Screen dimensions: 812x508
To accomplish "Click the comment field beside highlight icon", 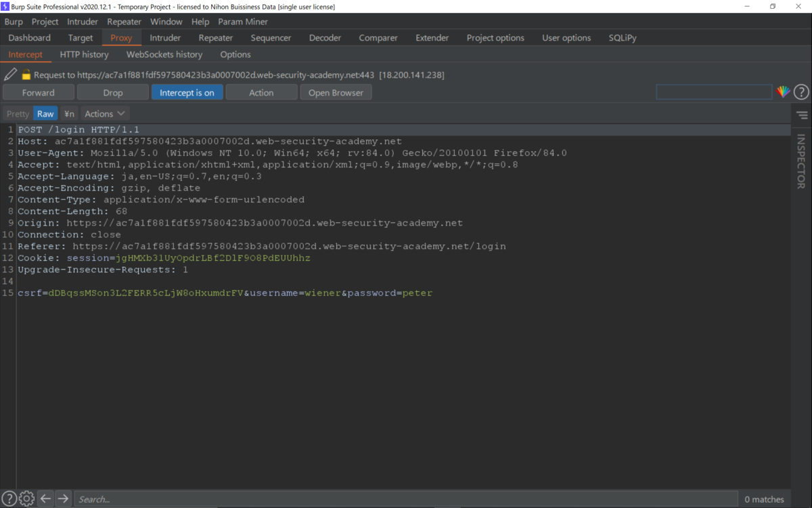I will [x=714, y=92].
